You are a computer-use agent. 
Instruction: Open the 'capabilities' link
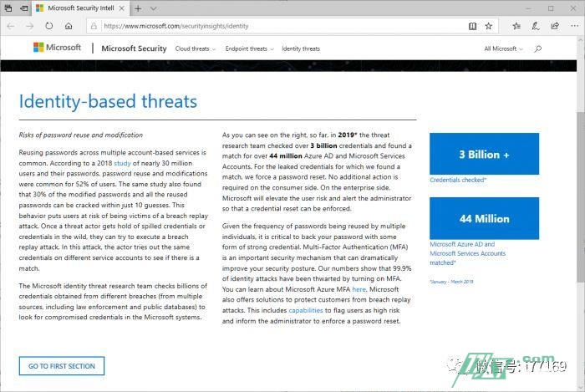(x=306, y=310)
